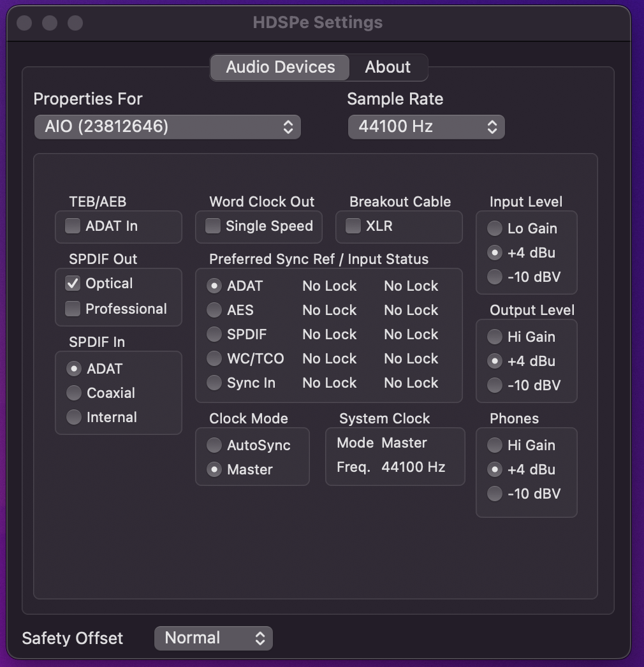Set Phones level to -10 dBV
The image size is (644, 667).
[x=495, y=494]
